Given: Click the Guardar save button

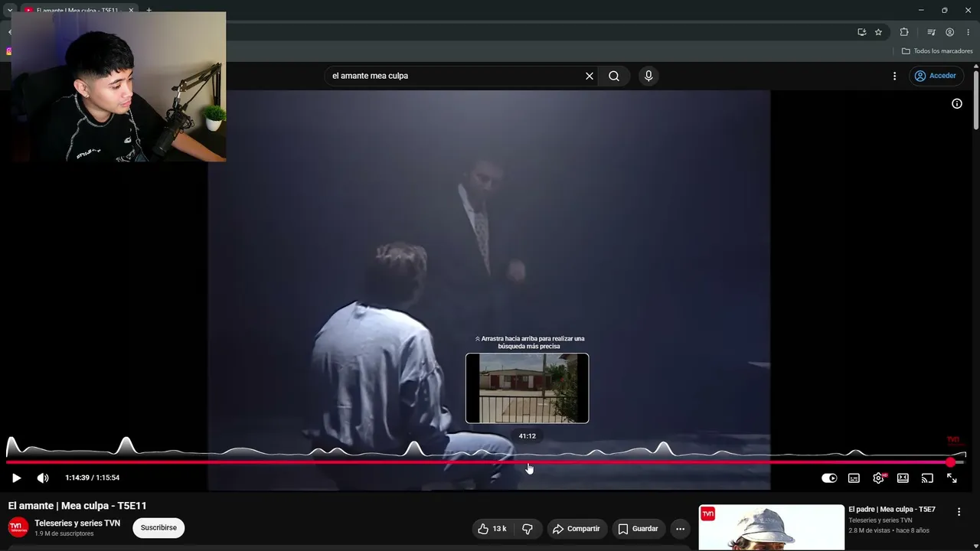Looking at the screenshot, I should (x=638, y=529).
